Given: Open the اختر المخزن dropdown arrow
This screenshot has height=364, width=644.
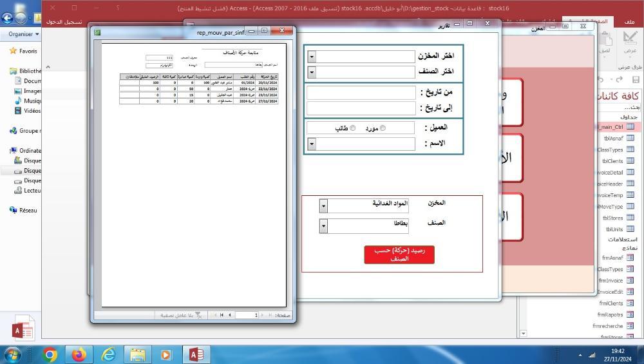Looking at the screenshot, I should (312, 57).
